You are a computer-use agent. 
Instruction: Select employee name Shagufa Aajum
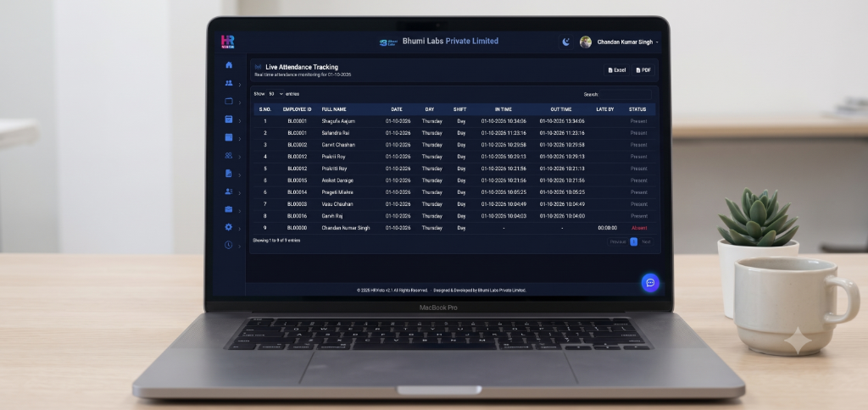(x=338, y=121)
